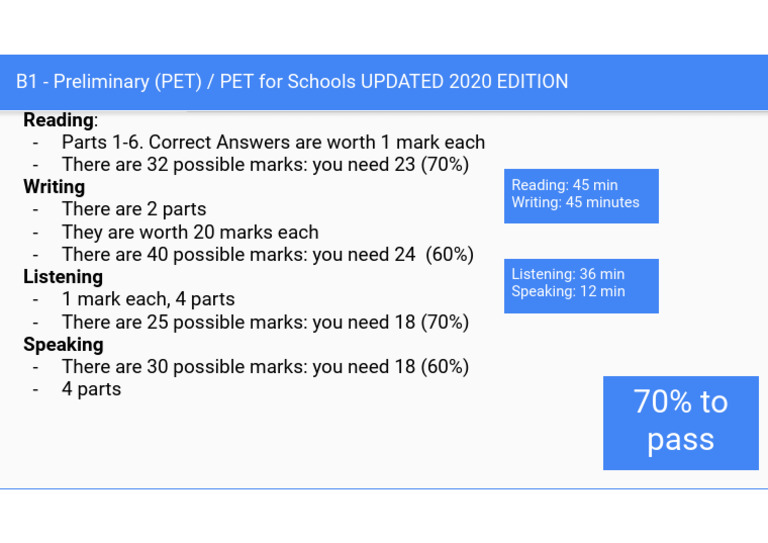
Task: Click 'There are 25 possible marks' line
Action: pos(264,322)
